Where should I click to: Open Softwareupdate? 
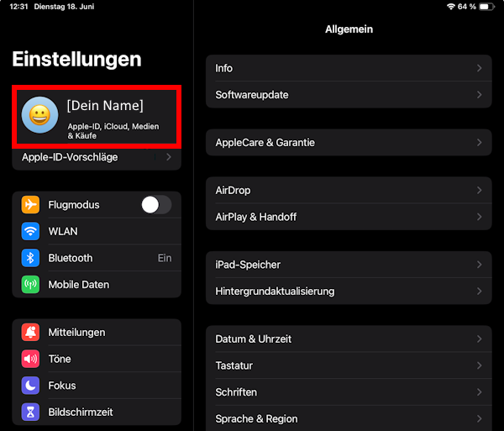(x=349, y=95)
